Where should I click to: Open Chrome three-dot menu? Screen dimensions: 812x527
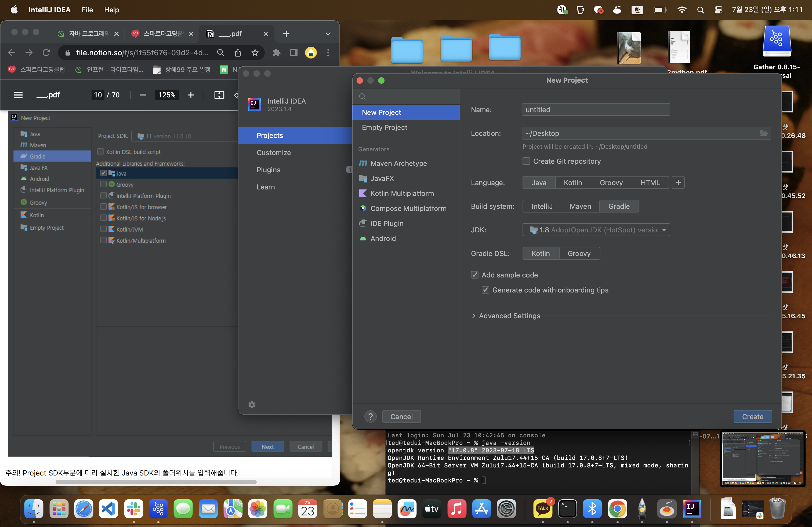click(x=328, y=53)
